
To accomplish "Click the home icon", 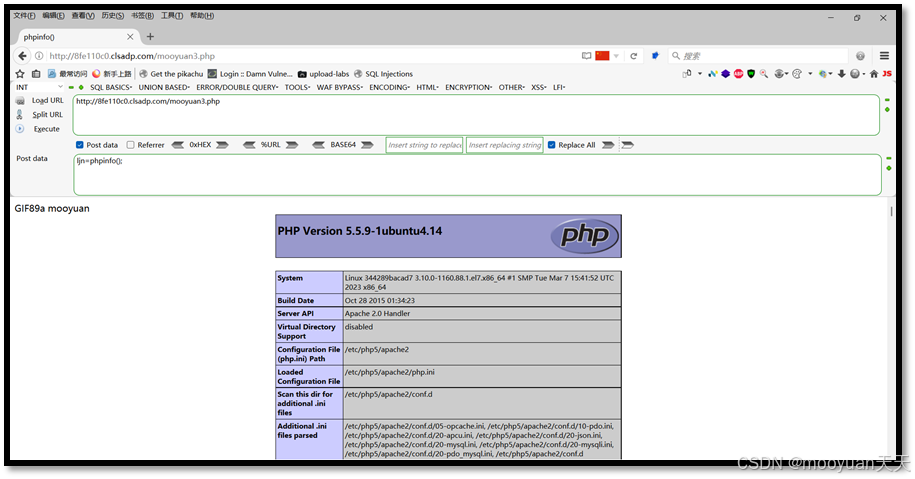I will pos(874,74).
